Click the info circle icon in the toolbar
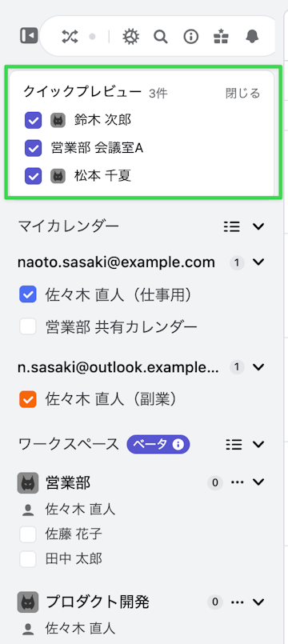The width and height of the screenshot is (288, 644). [191, 37]
